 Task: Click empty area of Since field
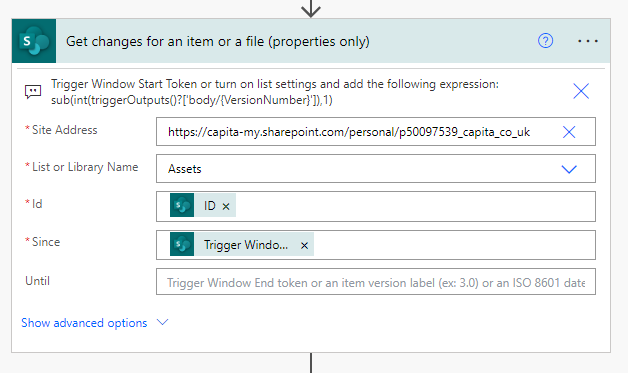[x=454, y=245]
